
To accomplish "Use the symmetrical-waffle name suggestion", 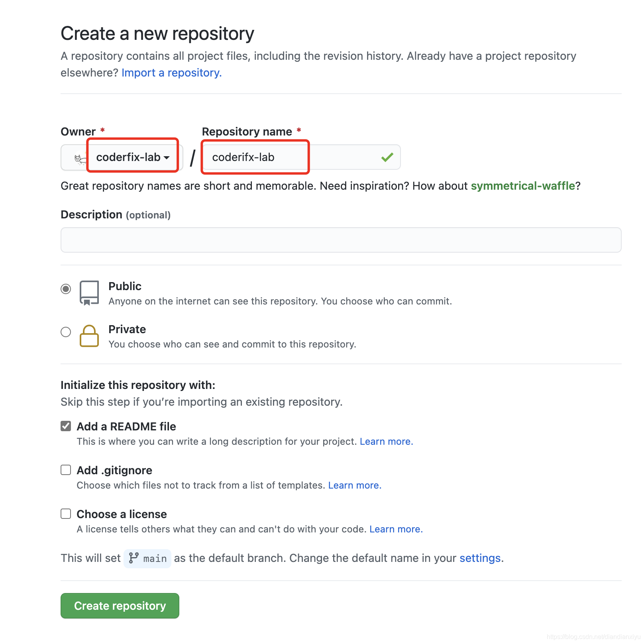I will [523, 186].
